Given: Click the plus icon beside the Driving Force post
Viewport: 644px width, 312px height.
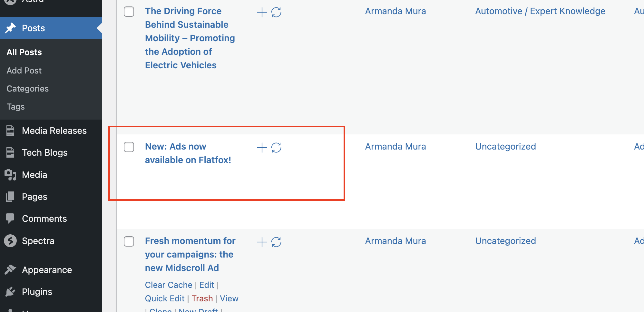Looking at the screenshot, I should click(262, 13).
